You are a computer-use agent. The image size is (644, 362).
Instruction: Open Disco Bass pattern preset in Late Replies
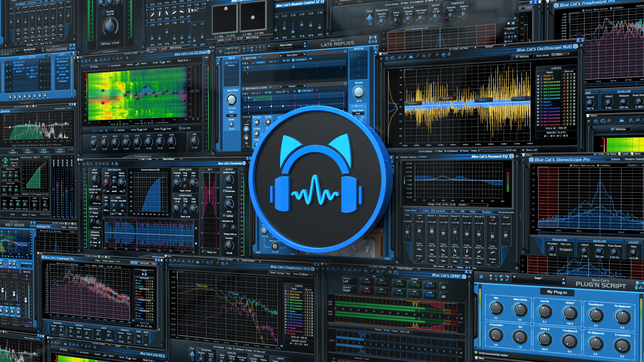[x=292, y=55]
